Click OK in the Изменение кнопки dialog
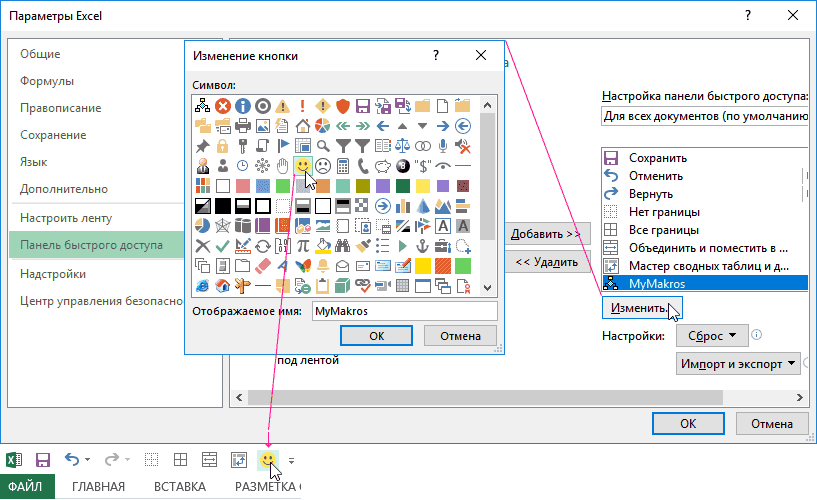Image resolution: width=817 pixels, height=500 pixels. (376, 336)
